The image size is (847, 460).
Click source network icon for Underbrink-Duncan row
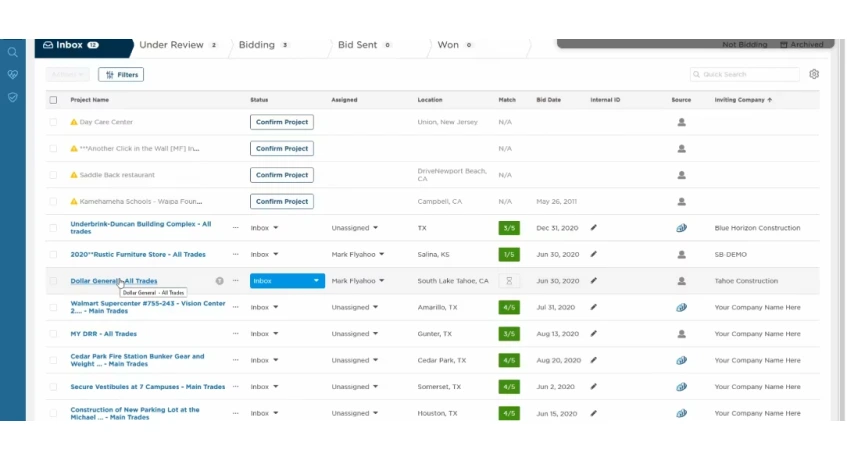click(x=681, y=228)
